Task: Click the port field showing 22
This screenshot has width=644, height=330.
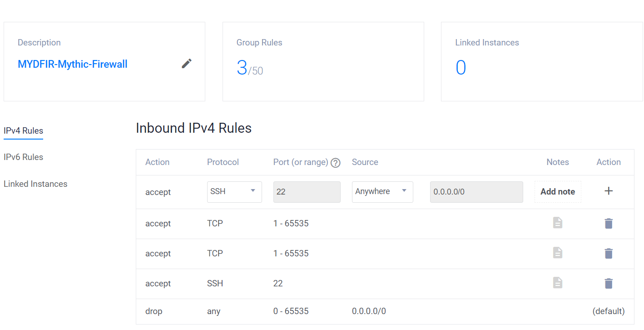Action: click(x=307, y=192)
